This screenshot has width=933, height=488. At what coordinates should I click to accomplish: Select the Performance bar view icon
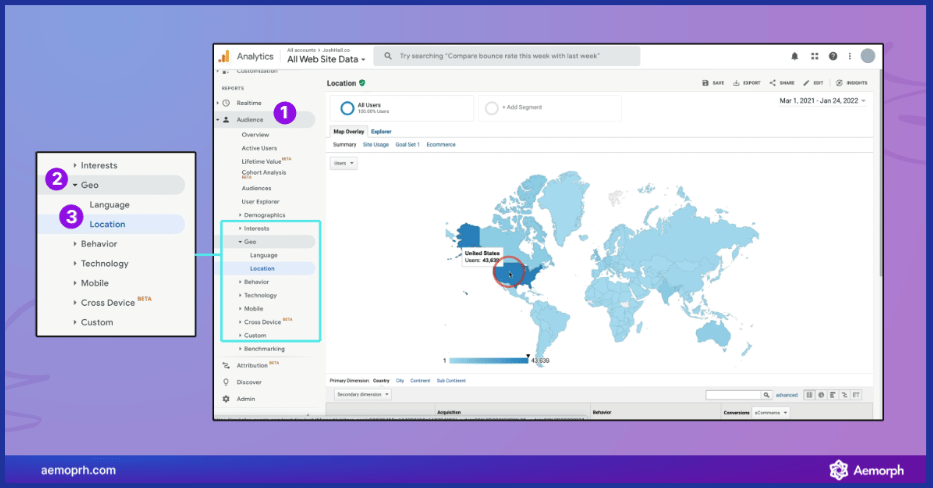pyautogui.click(x=832, y=395)
